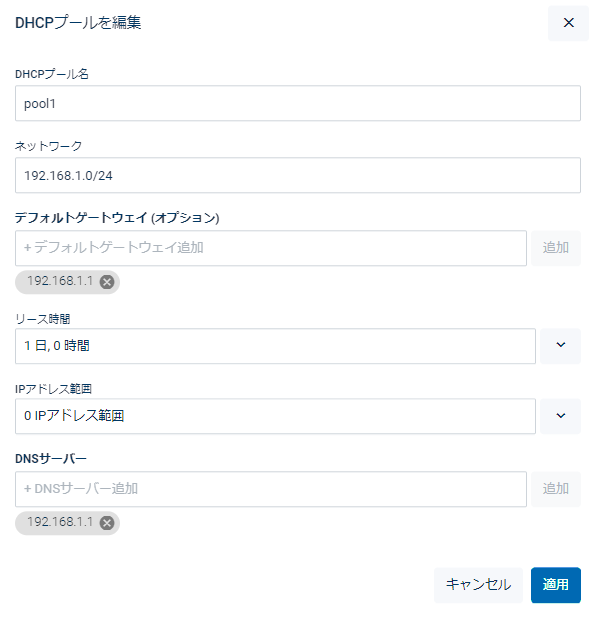Click the DHCPプール名 field containing pool1

[x=298, y=103]
